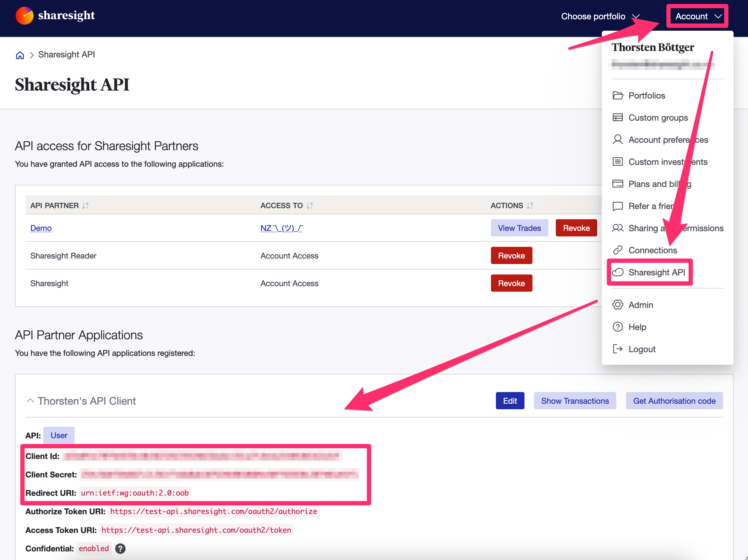
Task: Click the View Trades button for Demo
Action: click(520, 228)
